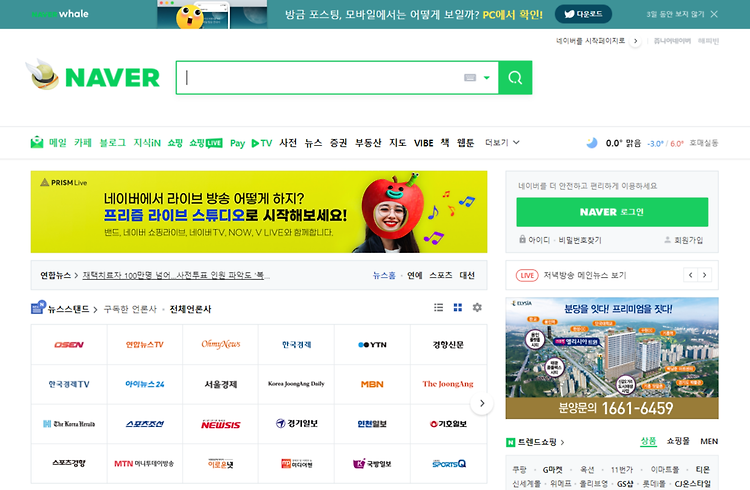The width and height of the screenshot is (750, 490).
Task: Click the 뉴스스탠드 icon
Action: 38,307
